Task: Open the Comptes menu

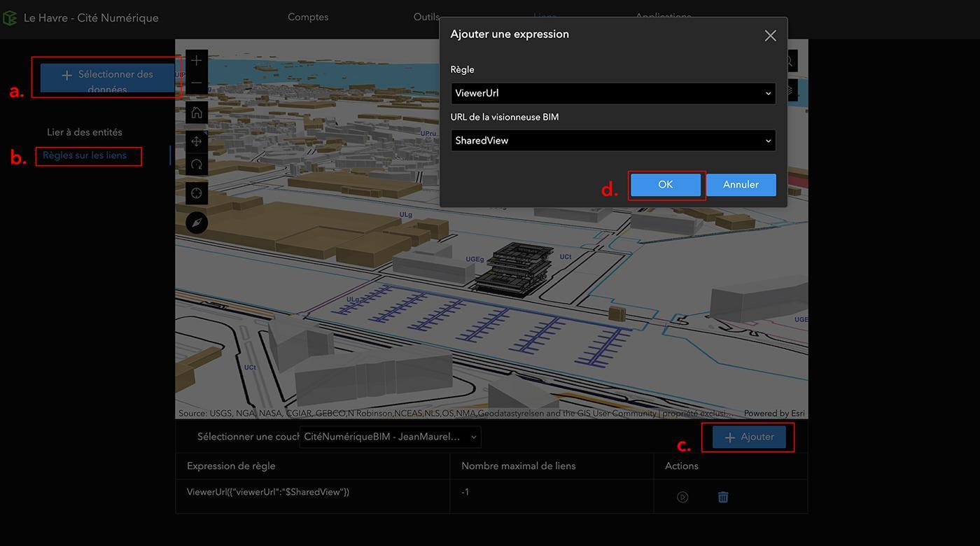Action: click(x=308, y=17)
